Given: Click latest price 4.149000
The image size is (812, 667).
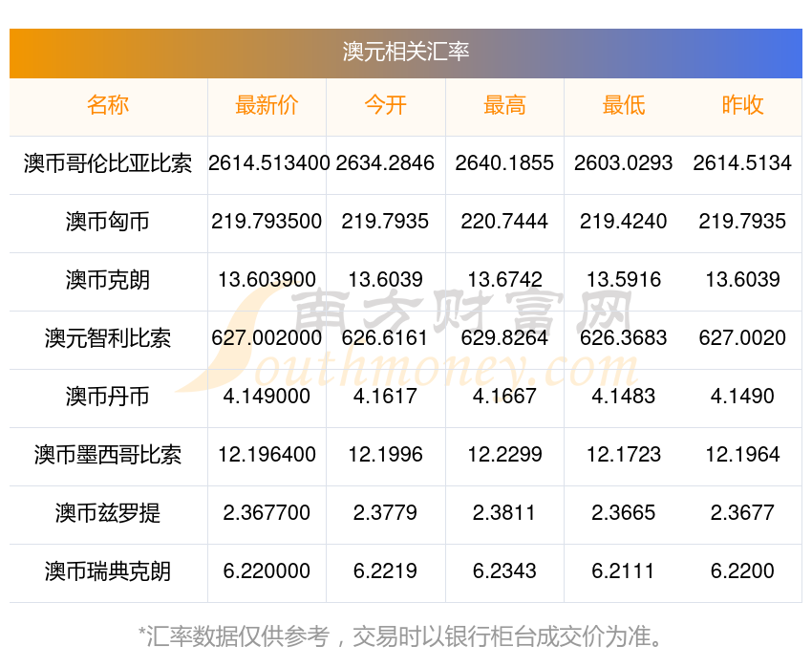Looking at the screenshot, I should [x=267, y=397].
